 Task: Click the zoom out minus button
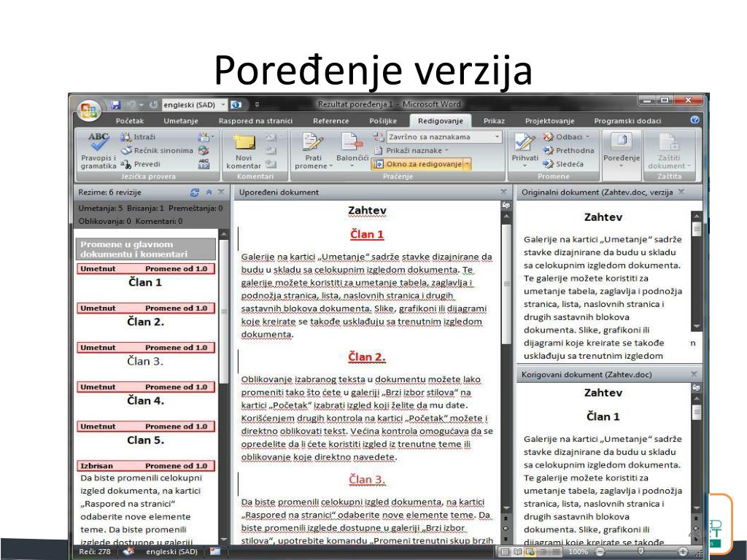(x=600, y=551)
